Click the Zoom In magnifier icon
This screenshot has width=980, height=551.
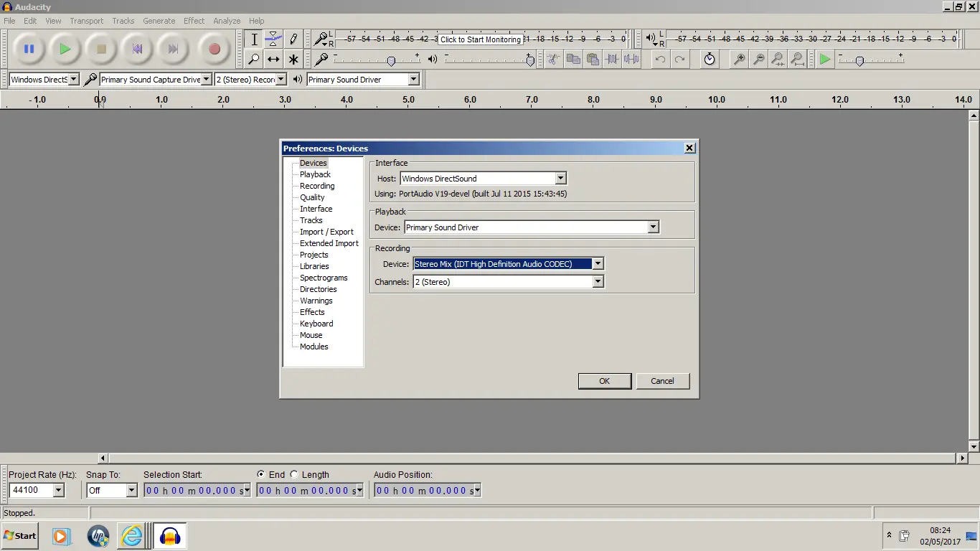739,59
